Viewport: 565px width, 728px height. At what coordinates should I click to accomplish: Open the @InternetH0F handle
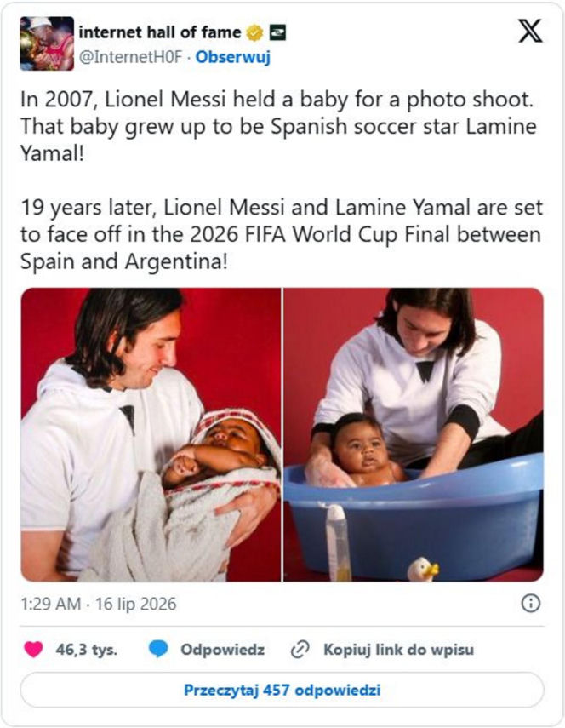point(131,57)
